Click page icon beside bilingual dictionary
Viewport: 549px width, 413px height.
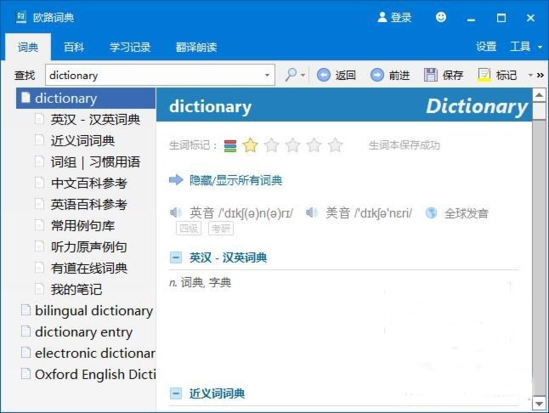[26, 310]
